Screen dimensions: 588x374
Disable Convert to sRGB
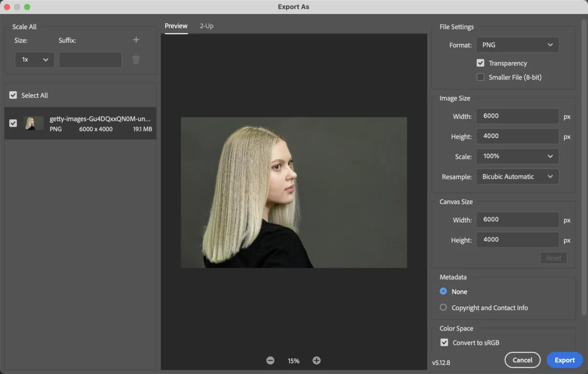click(x=444, y=342)
